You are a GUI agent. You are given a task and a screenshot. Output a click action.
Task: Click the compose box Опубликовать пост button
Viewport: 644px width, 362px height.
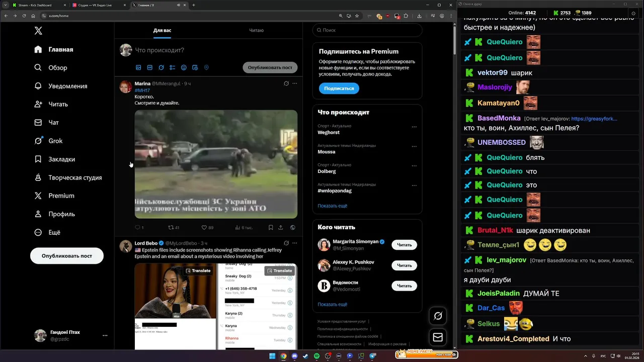pyautogui.click(x=270, y=67)
